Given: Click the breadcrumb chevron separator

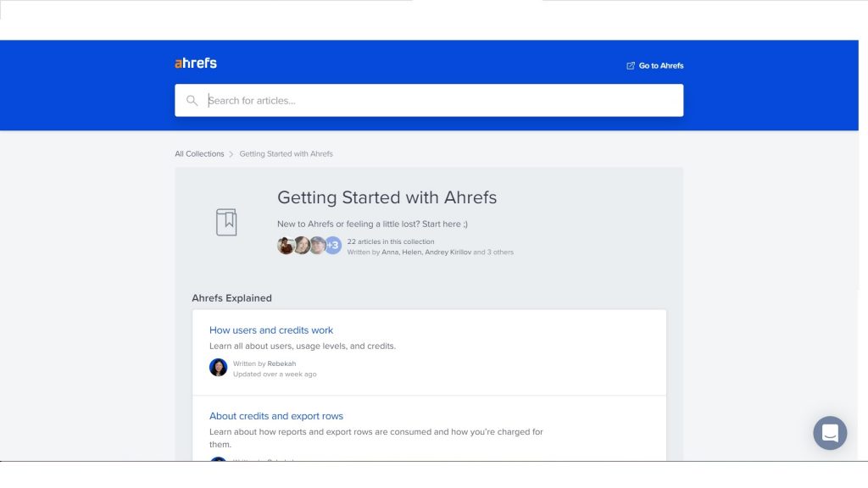Looking at the screenshot, I should point(231,154).
